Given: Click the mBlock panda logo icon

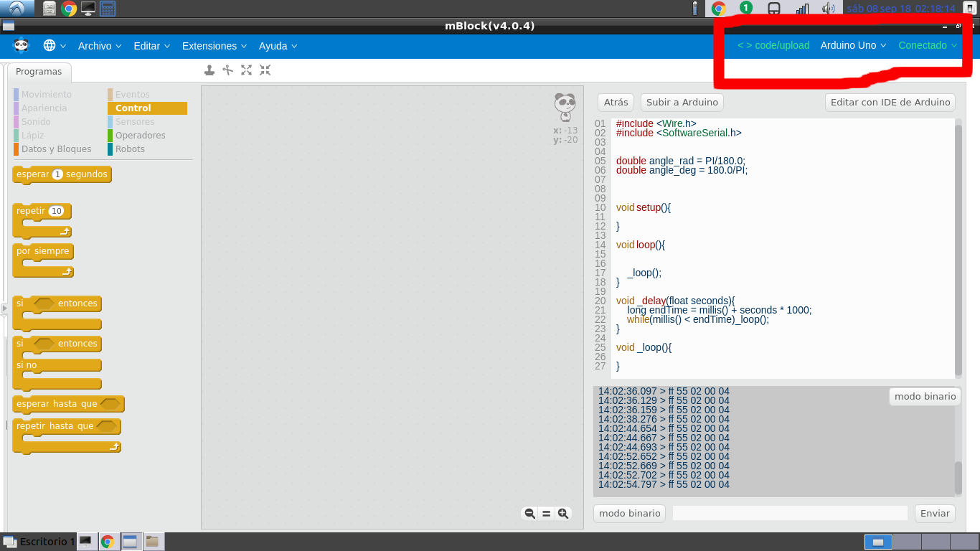Looking at the screenshot, I should pos(21,45).
